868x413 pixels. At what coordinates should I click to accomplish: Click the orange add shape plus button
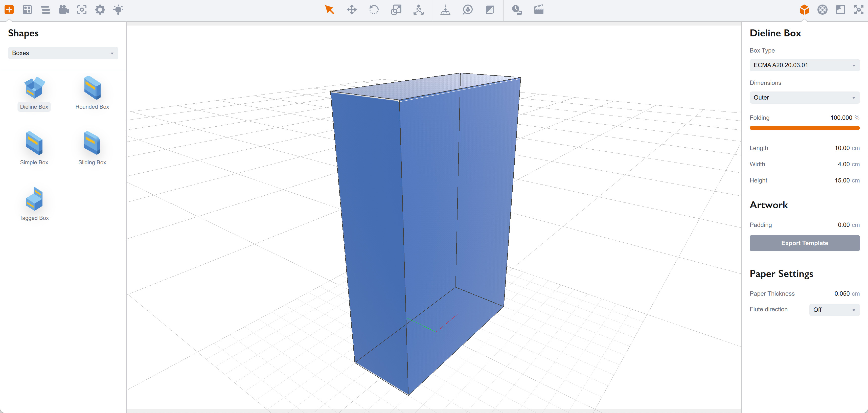coord(9,9)
